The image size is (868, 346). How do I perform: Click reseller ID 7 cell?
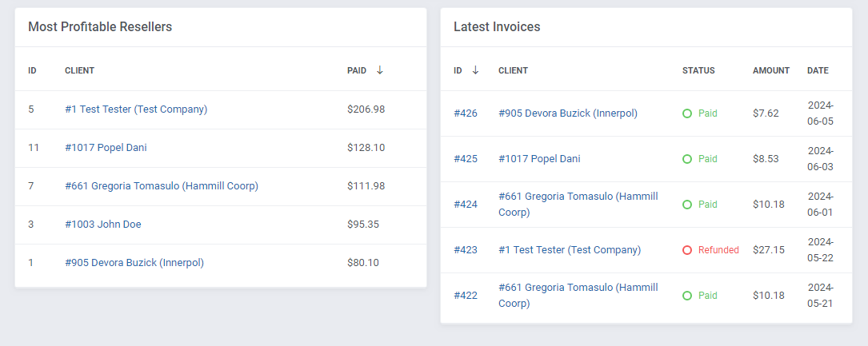point(31,186)
